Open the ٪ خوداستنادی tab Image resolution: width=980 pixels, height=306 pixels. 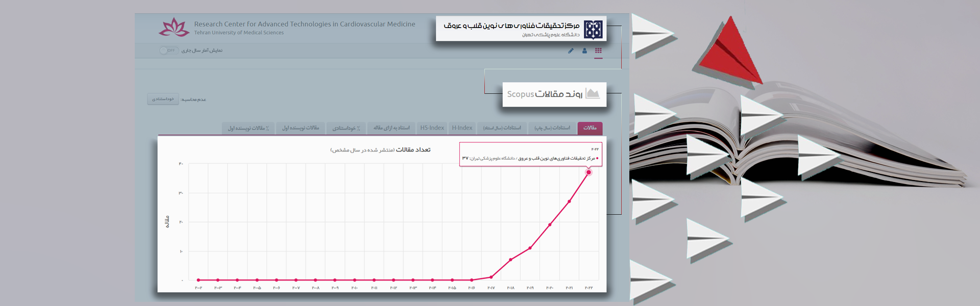tap(346, 128)
